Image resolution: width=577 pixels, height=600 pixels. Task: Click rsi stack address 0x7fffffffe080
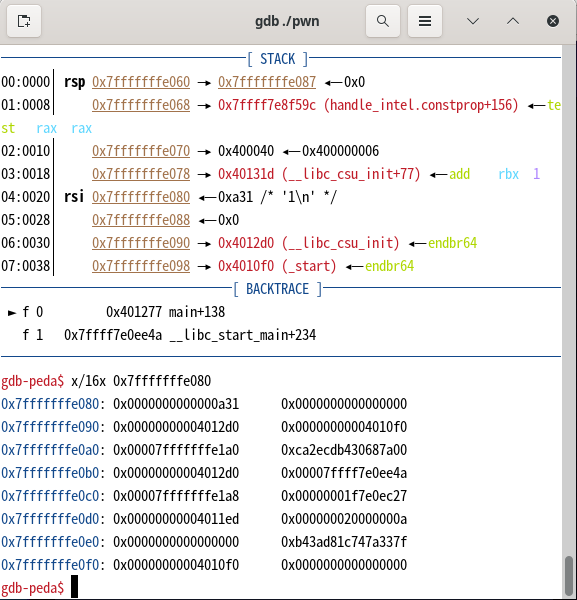(141, 197)
